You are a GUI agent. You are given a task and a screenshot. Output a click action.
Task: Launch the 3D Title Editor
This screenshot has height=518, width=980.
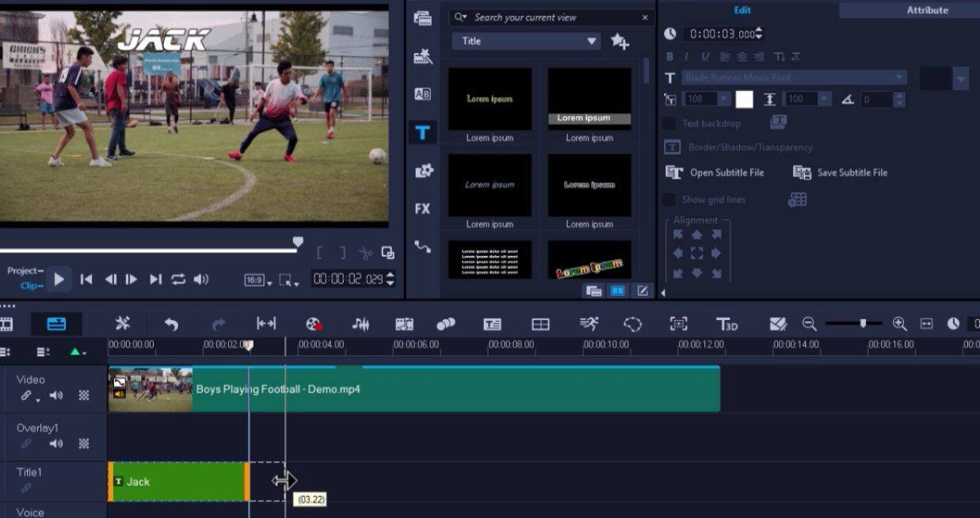coord(726,324)
